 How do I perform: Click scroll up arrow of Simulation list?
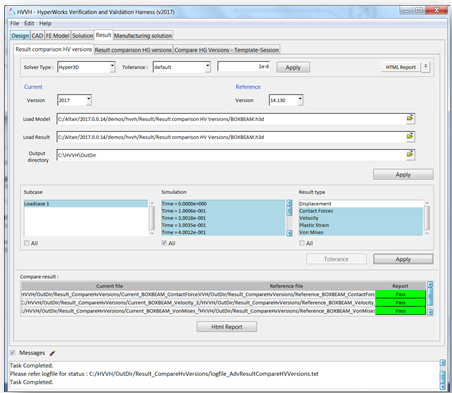[x=289, y=203]
